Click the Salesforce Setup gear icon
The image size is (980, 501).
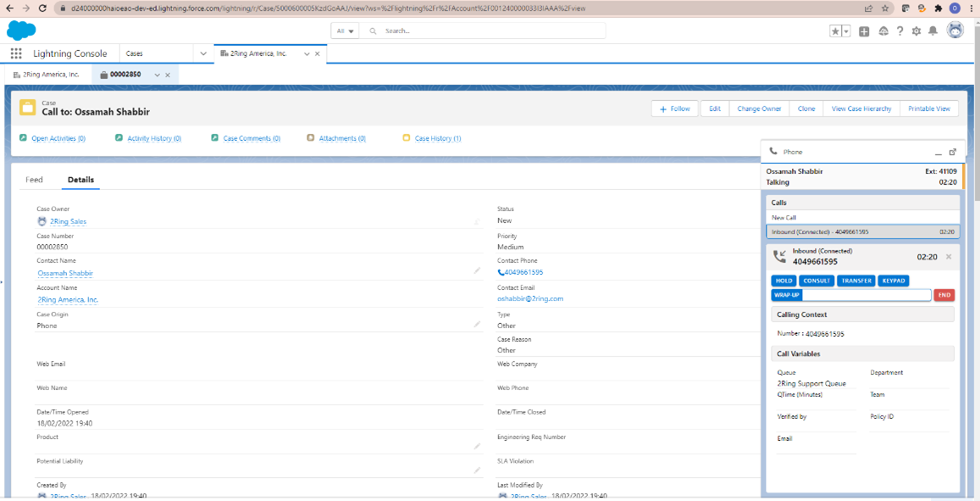click(x=916, y=31)
